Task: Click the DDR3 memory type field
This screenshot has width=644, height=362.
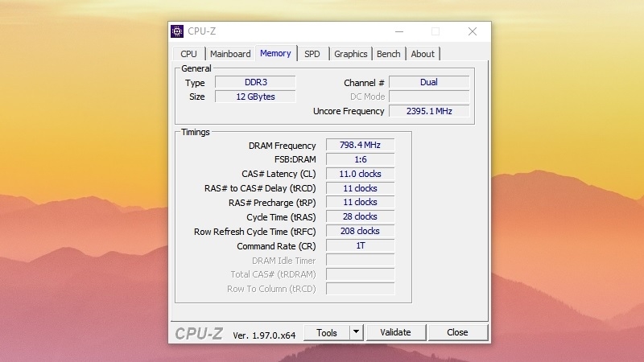Action: pyautogui.click(x=255, y=82)
